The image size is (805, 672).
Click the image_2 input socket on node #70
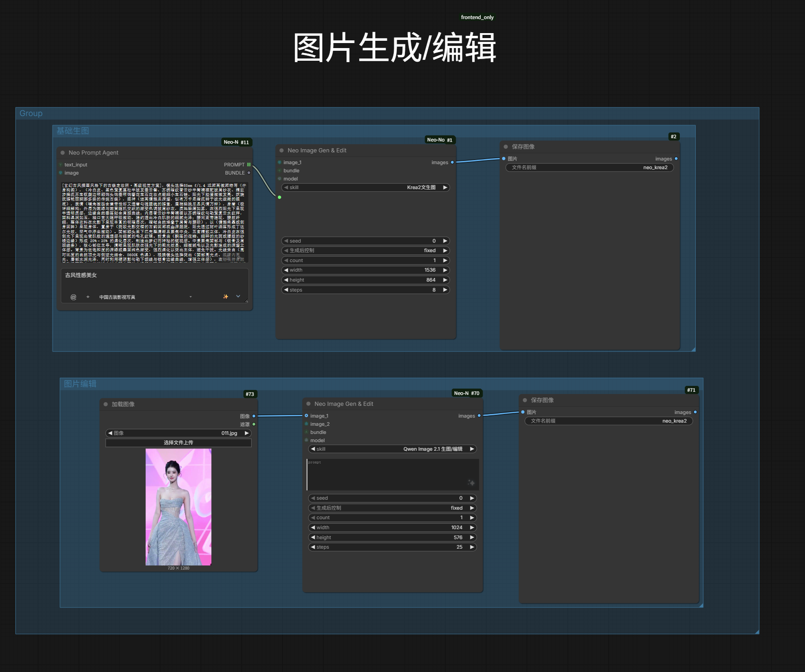(306, 424)
